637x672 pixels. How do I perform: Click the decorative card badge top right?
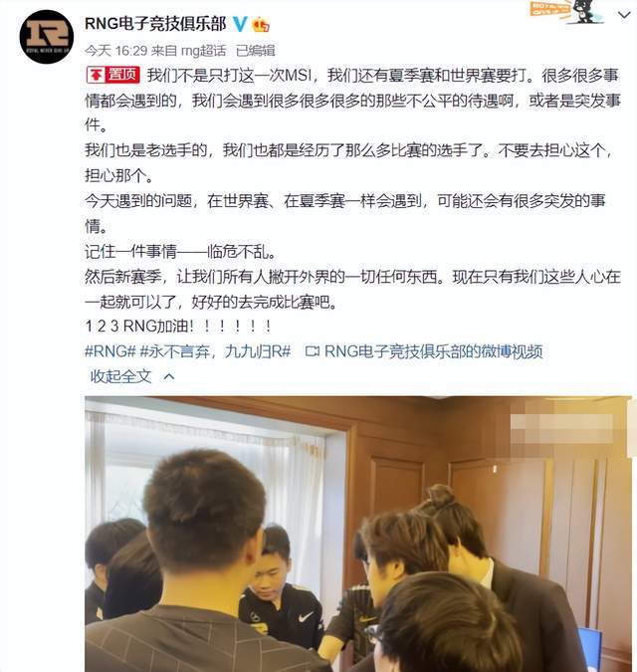pyautogui.click(x=566, y=11)
